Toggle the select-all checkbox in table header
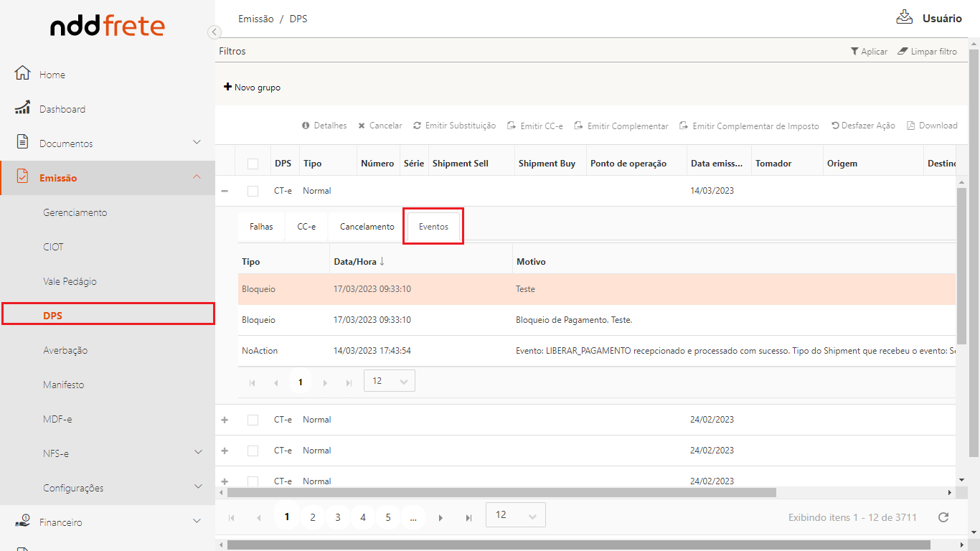The image size is (980, 551). click(x=253, y=164)
